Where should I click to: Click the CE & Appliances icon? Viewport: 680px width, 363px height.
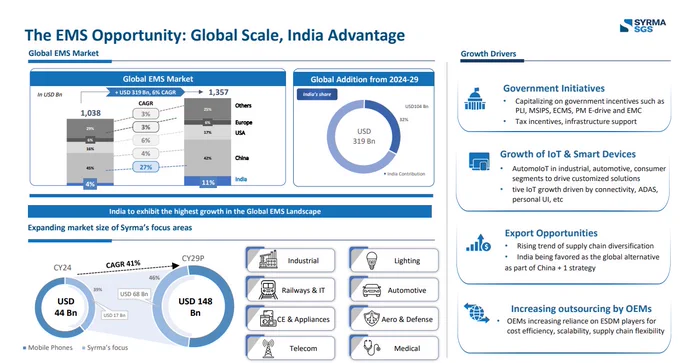click(268, 319)
